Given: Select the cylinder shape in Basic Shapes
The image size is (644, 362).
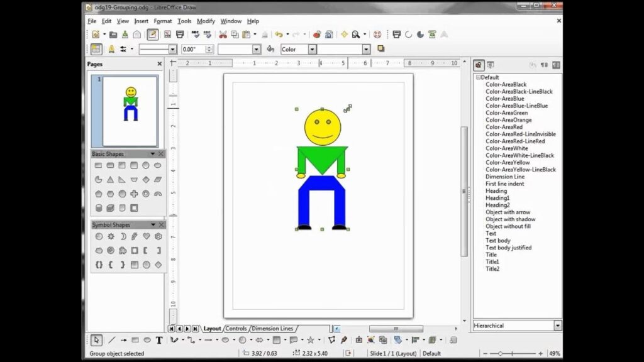Looking at the screenshot, I should [99, 208].
